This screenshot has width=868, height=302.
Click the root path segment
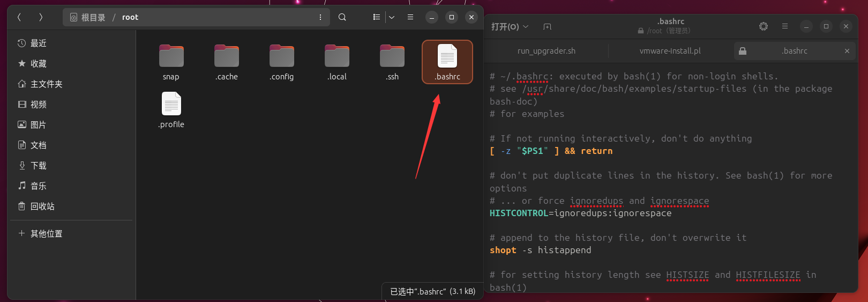(130, 17)
